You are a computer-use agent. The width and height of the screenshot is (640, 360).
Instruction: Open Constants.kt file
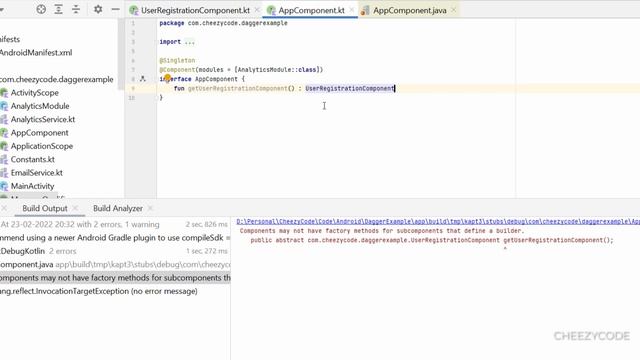point(33,160)
